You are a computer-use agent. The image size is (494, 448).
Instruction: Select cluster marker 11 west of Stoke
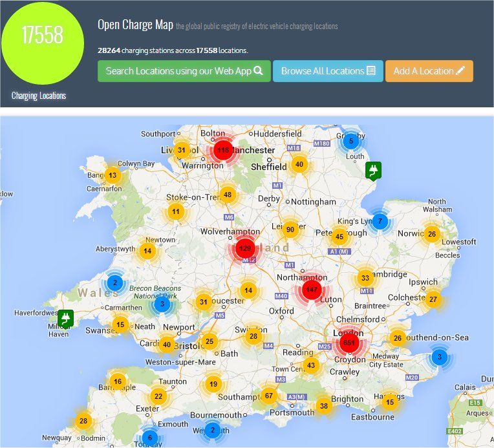tap(176, 211)
